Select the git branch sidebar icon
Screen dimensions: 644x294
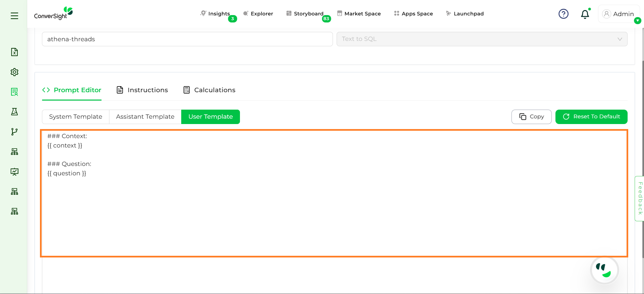tap(14, 132)
